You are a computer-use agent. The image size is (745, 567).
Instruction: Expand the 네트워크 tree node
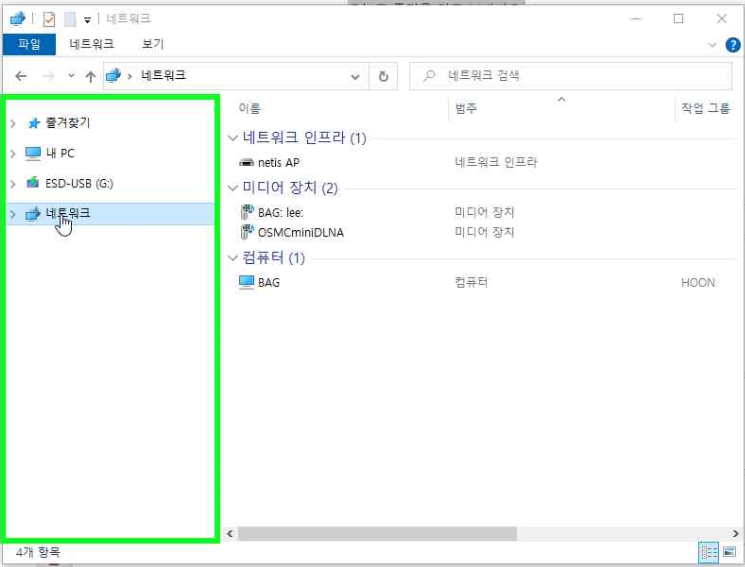[13, 215]
